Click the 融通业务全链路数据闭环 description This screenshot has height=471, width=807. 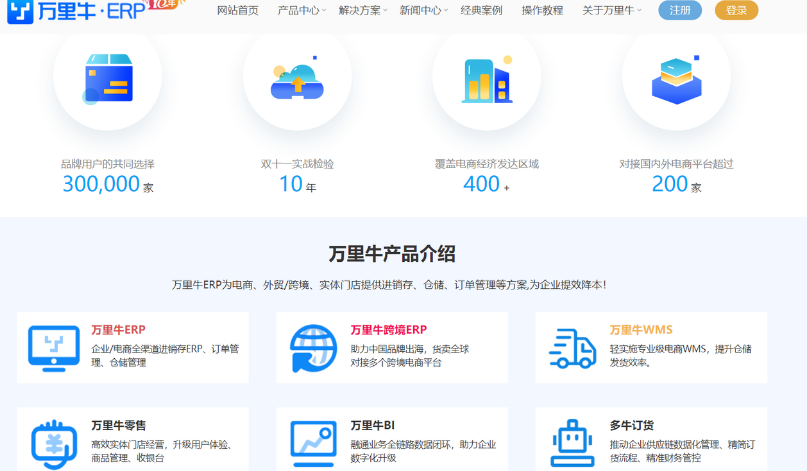(x=423, y=451)
